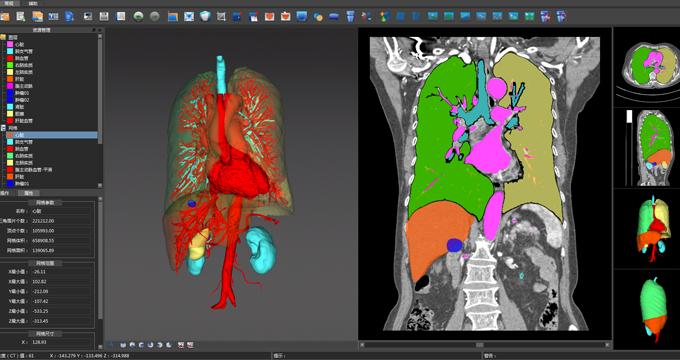The height and width of the screenshot is (360, 680).
Task: Click the blue and orange spheres icon
Action: coord(318,17)
